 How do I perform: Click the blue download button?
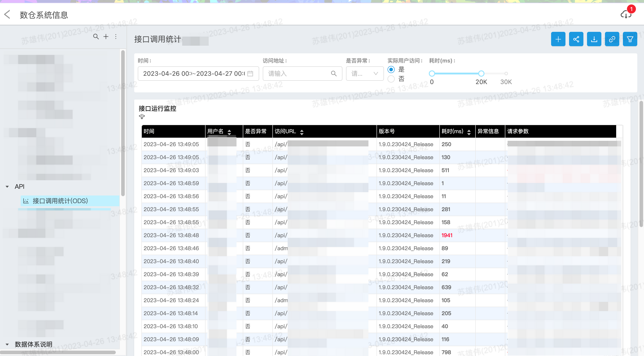(594, 39)
